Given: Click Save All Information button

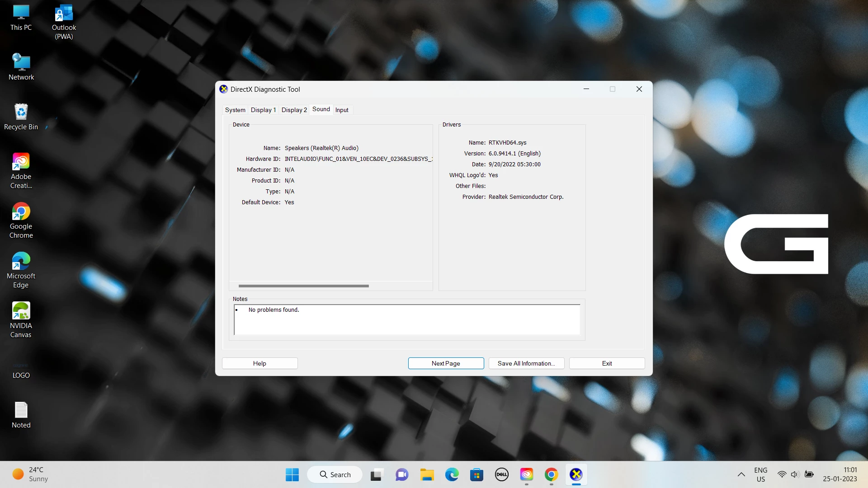Looking at the screenshot, I should (x=526, y=363).
